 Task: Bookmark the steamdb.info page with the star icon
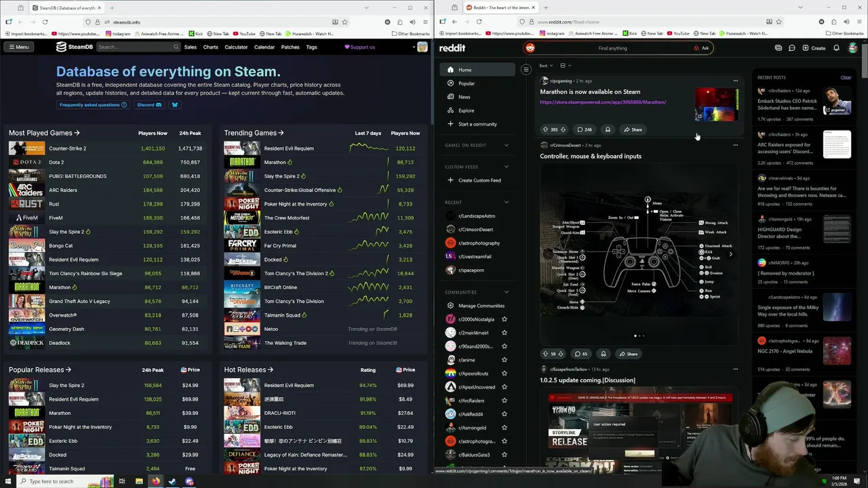(344, 22)
